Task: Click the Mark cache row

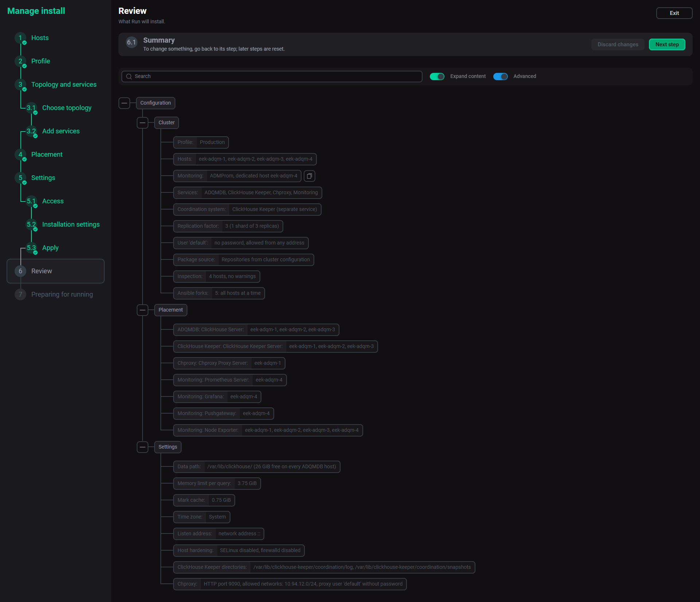Action: point(204,500)
